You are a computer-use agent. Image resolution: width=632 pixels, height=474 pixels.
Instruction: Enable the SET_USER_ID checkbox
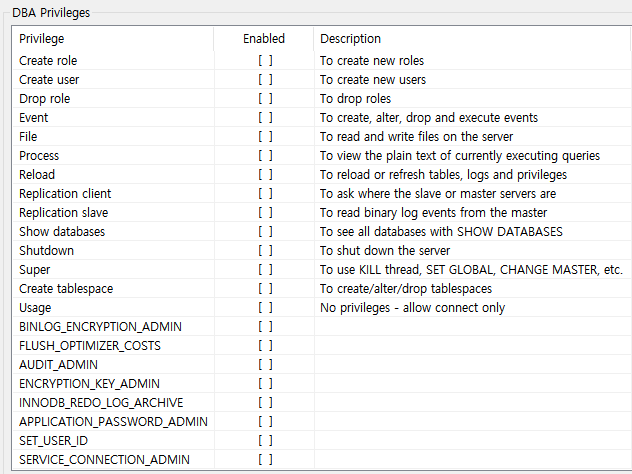coord(265,441)
